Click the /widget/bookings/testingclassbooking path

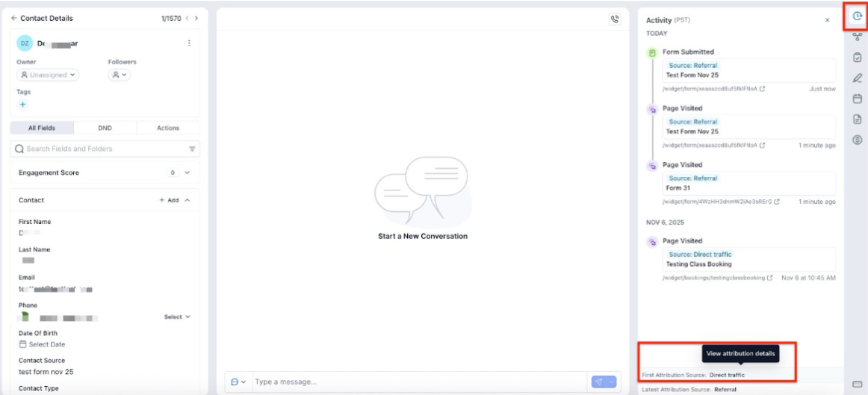(713, 278)
